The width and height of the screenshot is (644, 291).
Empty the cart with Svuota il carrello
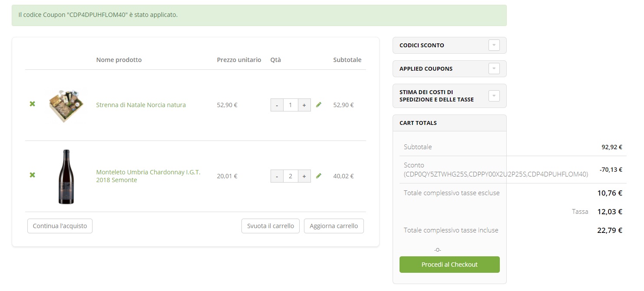[270, 226]
